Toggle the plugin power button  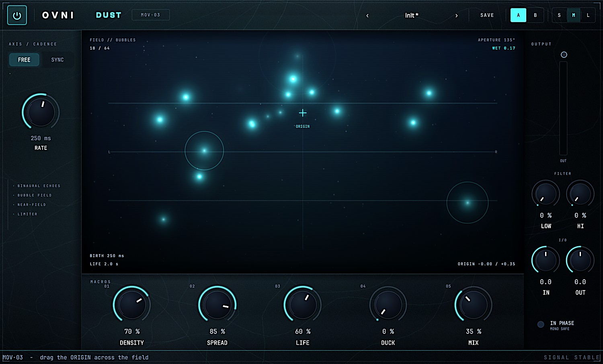(x=17, y=15)
